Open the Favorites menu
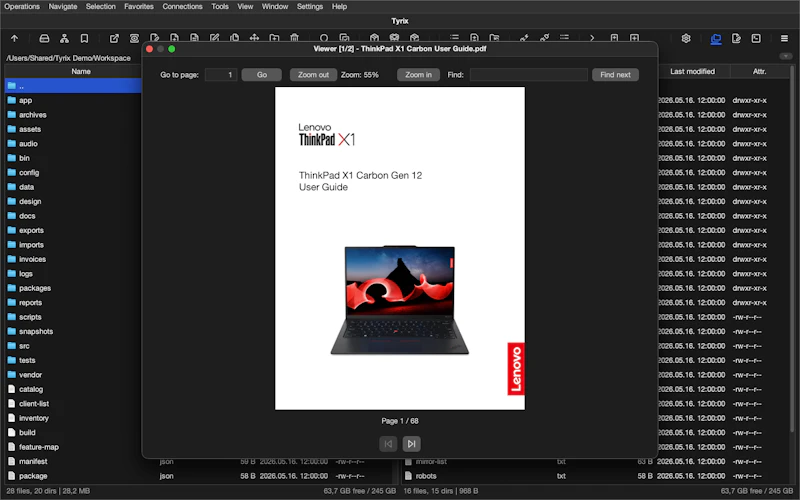 139,7
